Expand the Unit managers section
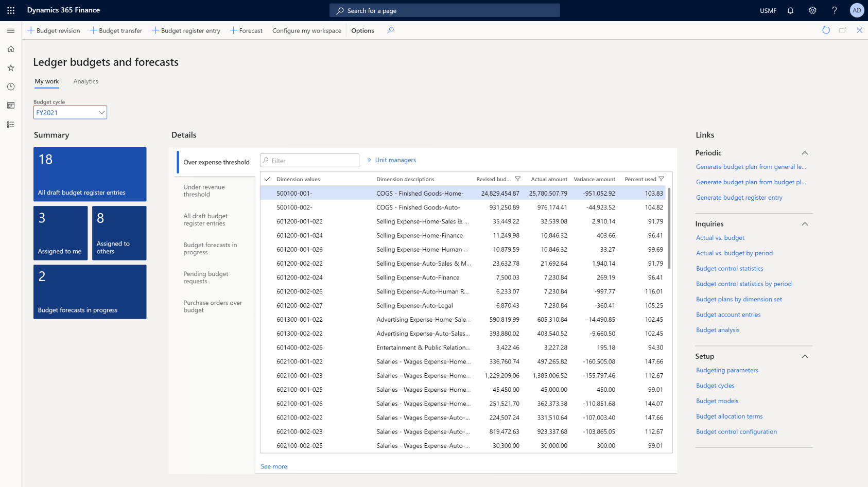Image resolution: width=868 pixels, height=487 pixels. point(392,160)
